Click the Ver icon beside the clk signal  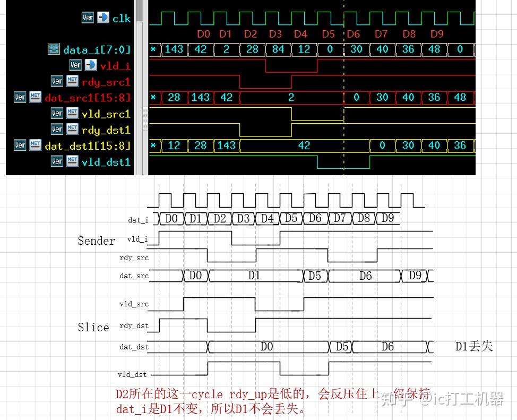[88, 17]
